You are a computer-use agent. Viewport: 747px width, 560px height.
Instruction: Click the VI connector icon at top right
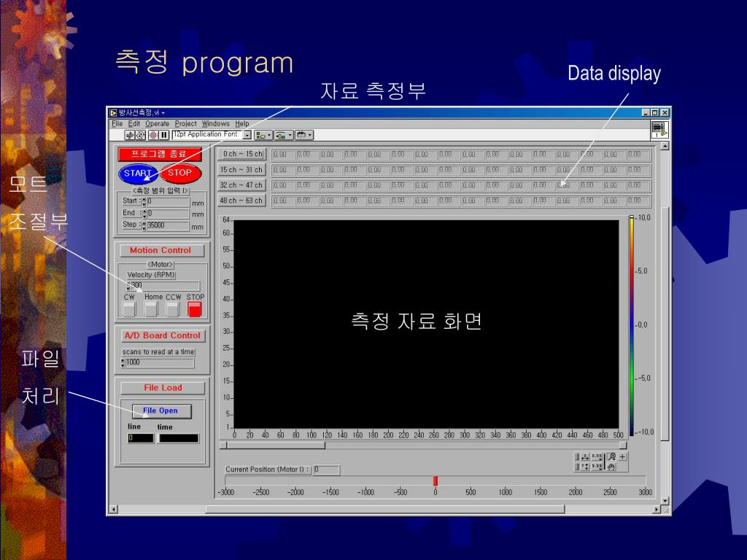[x=659, y=129]
